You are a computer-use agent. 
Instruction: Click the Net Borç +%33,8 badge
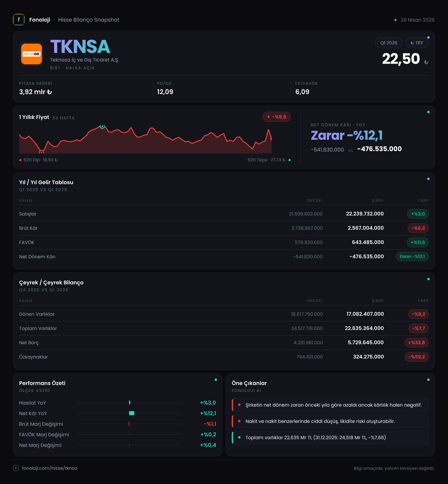[416, 343]
